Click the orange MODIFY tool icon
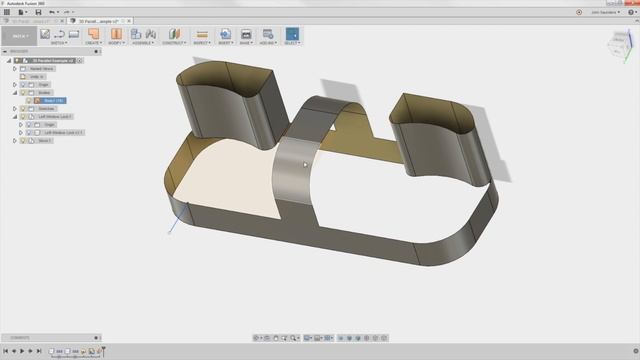Viewport: 640px width, 360px height. point(116,34)
